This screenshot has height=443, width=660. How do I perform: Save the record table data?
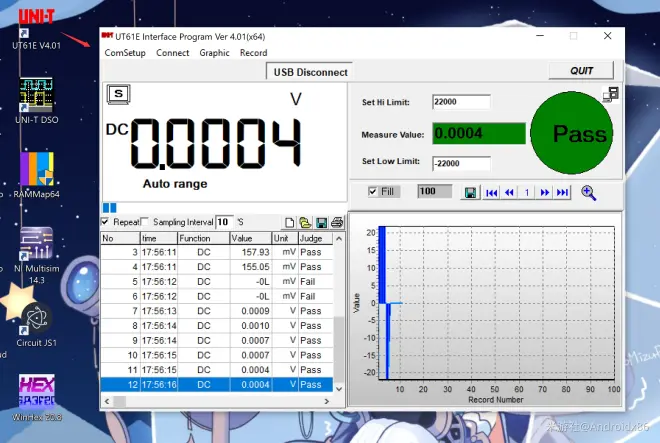coord(322,222)
